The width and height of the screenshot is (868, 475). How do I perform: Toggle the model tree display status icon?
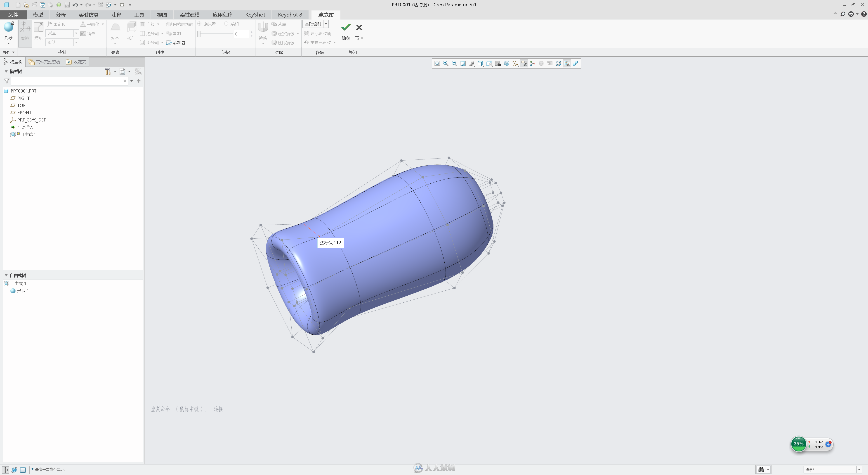6,470
